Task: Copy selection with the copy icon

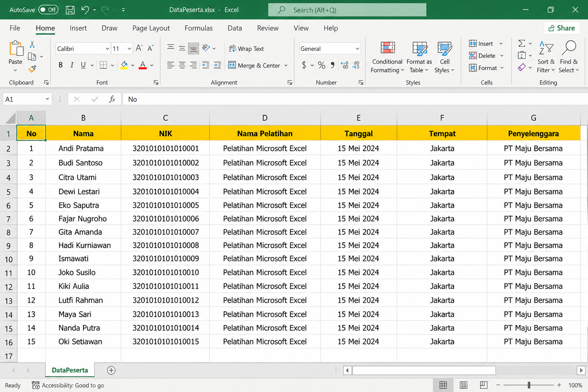Action: tap(32, 57)
